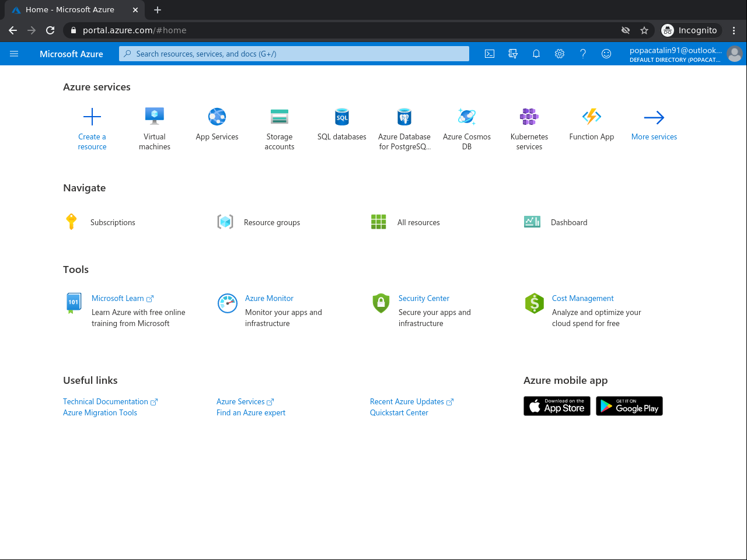Open Azure Monitor from Tools
The width and height of the screenshot is (747, 560).
[x=269, y=298]
